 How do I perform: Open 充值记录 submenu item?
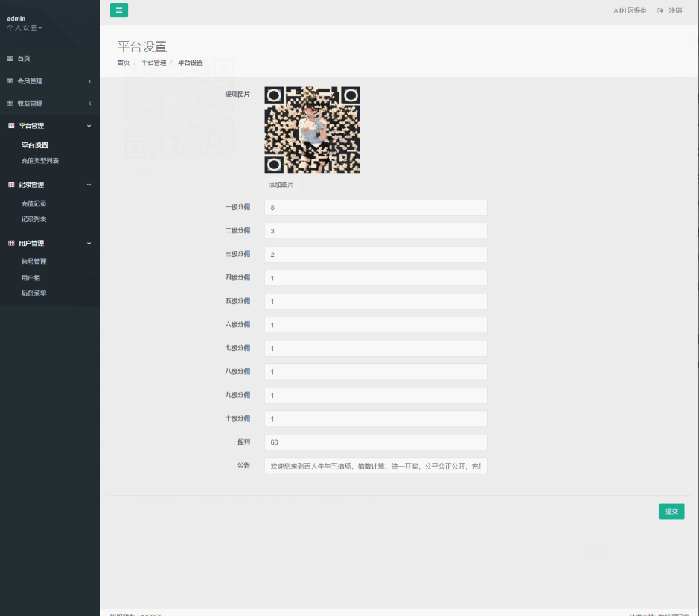point(34,204)
